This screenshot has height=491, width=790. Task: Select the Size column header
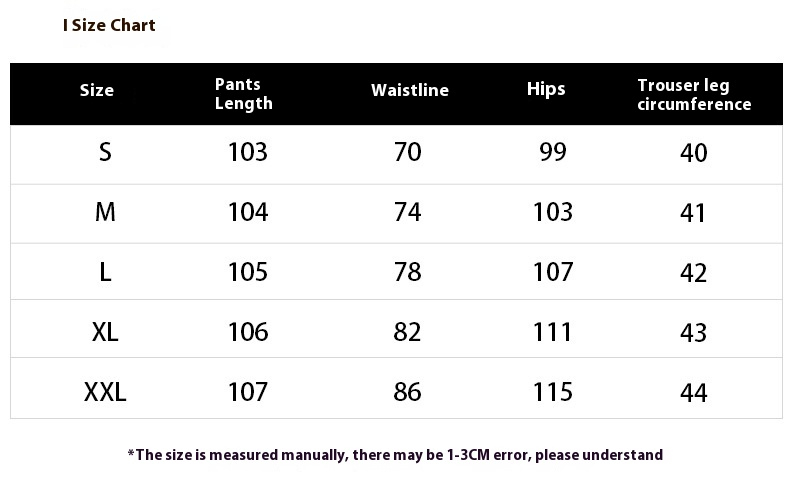pyautogui.click(x=97, y=90)
